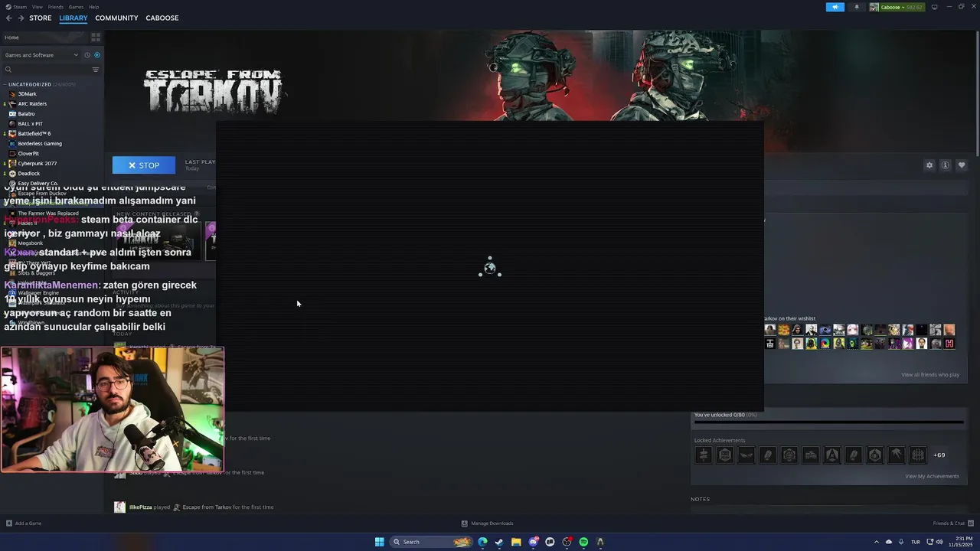Select ARC Raiders in the game list
Image resolution: width=980 pixels, height=551 pixels.
point(32,104)
